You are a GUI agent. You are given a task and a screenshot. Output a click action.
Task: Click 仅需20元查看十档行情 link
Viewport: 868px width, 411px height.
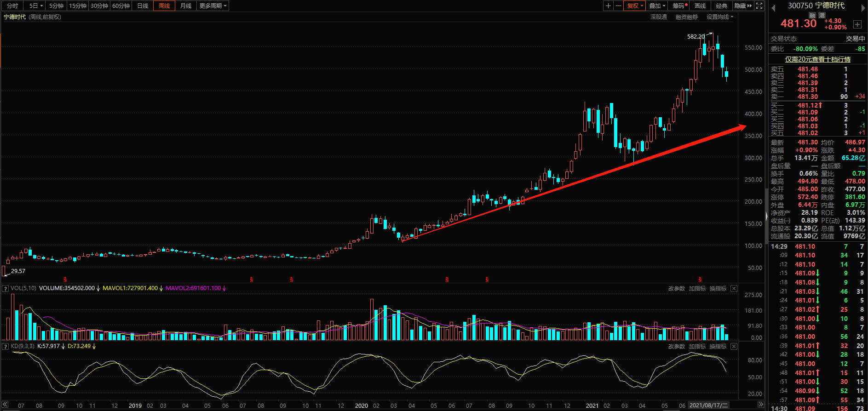pyautogui.click(x=817, y=59)
